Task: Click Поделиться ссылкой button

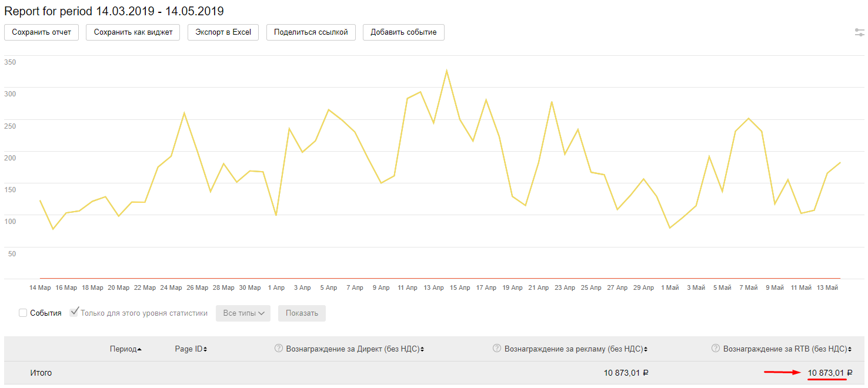Action: (x=311, y=32)
